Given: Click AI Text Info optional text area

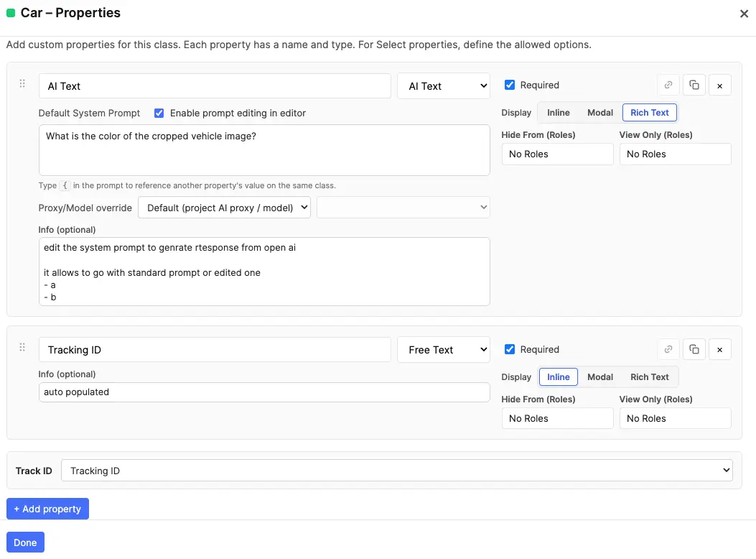Looking at the screenshot, I should click(264, 272).
